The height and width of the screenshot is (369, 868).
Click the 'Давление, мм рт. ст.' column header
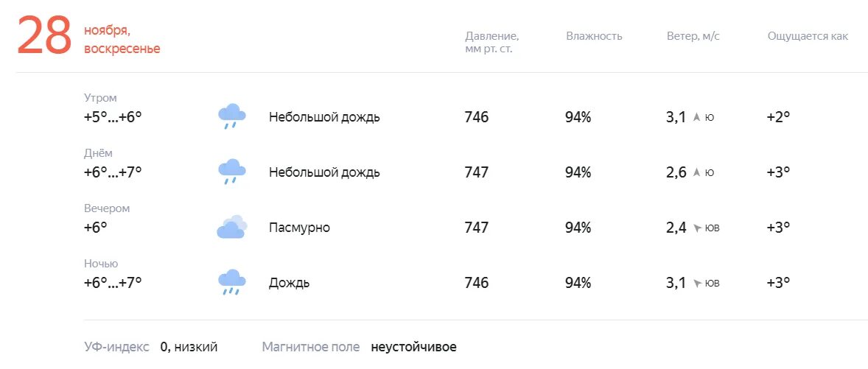tap(491, 42)
